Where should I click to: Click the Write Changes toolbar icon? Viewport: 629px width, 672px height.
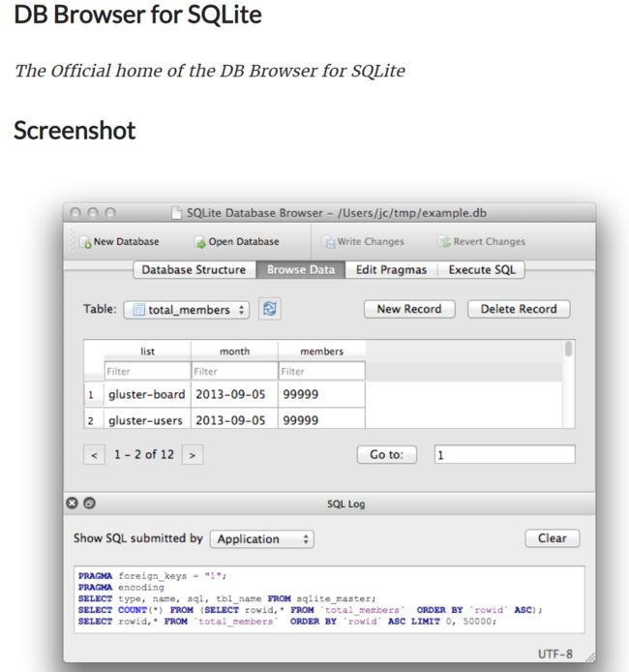pos(329,242)
